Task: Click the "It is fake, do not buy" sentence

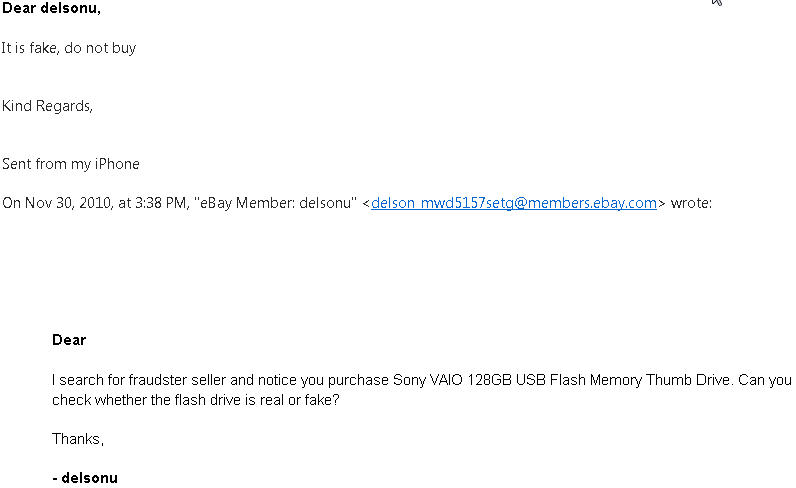Action: coord(68,48)
